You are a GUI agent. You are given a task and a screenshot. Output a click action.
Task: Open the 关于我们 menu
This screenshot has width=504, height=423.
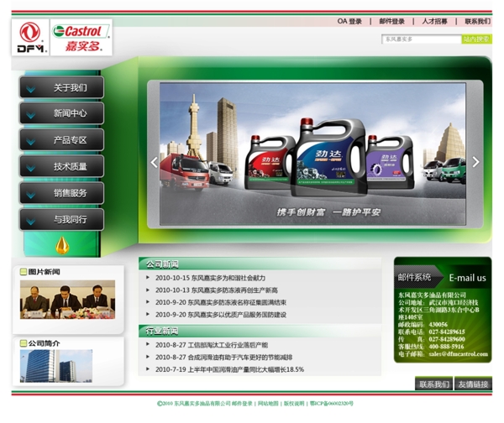point(61,87)
